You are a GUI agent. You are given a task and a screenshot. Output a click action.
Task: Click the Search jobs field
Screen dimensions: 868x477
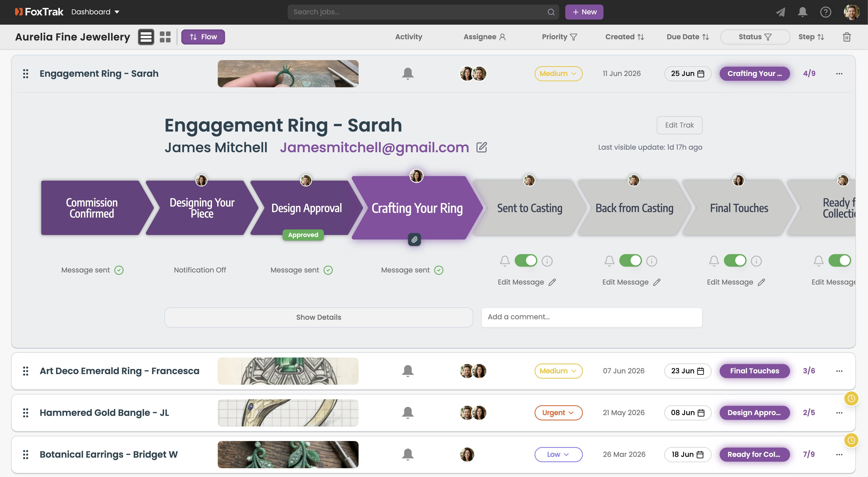(423, 12)
